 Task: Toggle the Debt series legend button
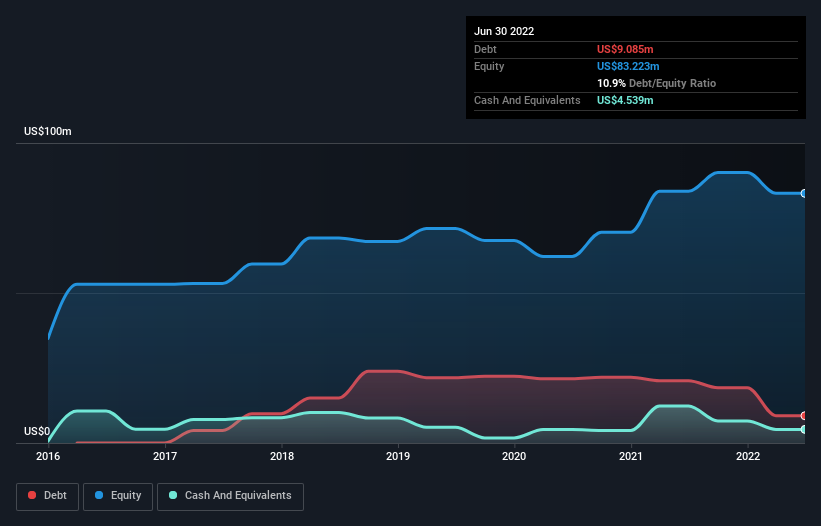tap(47, 496)
